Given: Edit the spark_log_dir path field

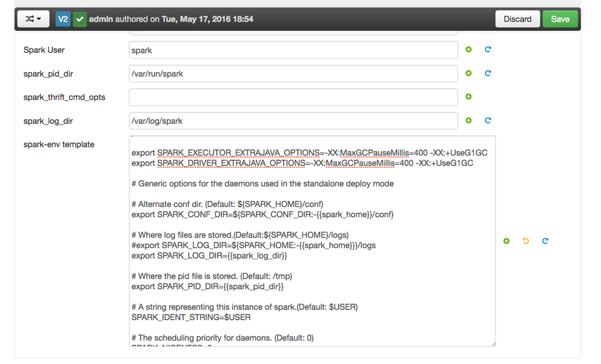Looking at the screenshot, I should 293,121.
